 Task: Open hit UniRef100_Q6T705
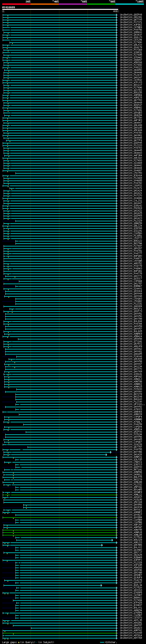tap(131, 20)
